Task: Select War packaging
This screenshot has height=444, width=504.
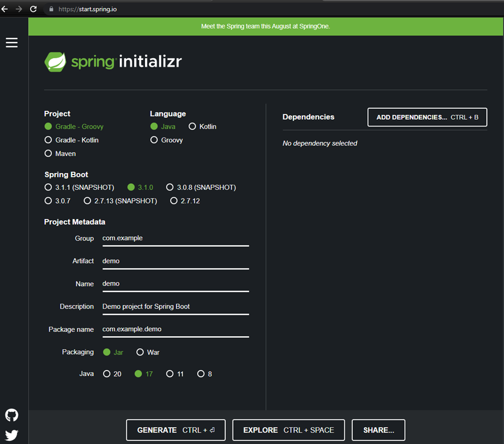Action: [x=148, y=352]
